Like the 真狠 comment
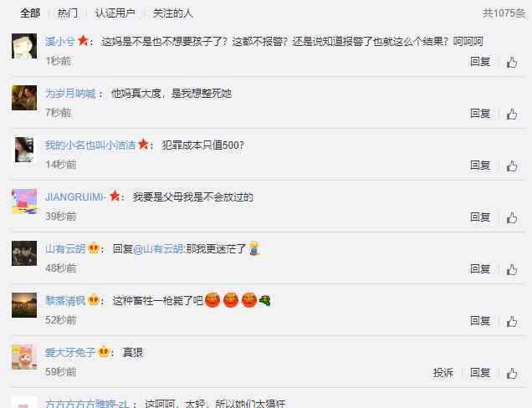The height and width of the screenshot is (408, 532). click(x=512, y=374)
